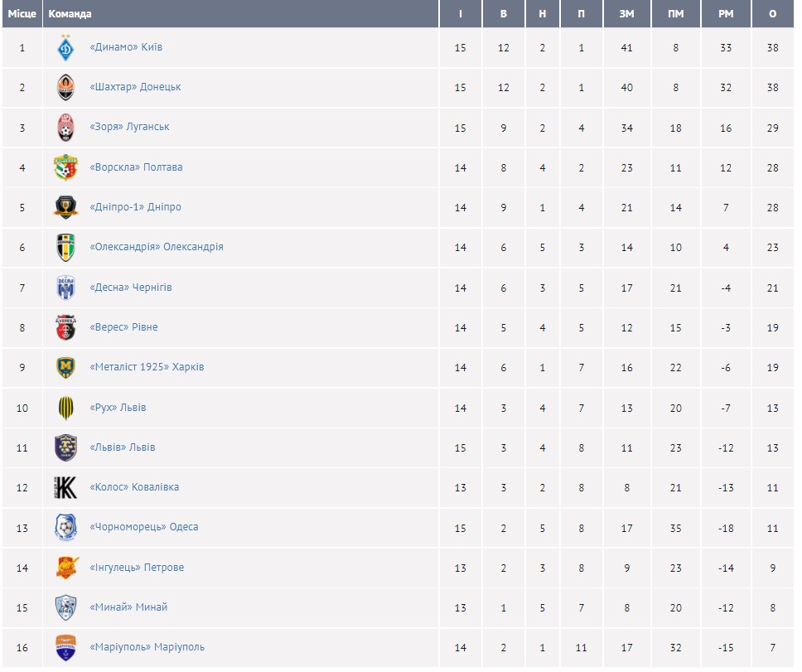
Task: Click the Kolos Kovalivka K logo
Action: pyautogui.click(x=65, y=487)
